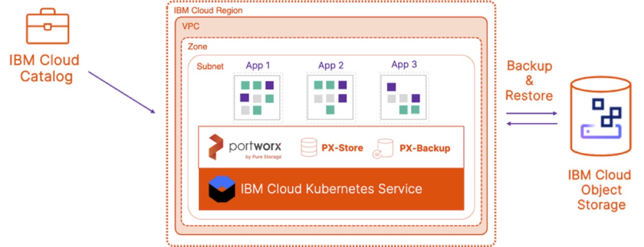
Task: Click the "Backup & Restore" label
Action: 529,81
